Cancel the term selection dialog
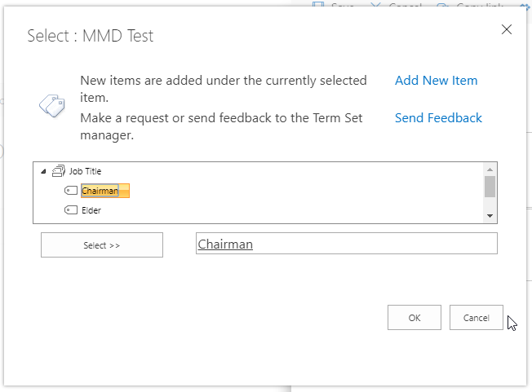The height and width of the screenshot is (392, 532). [476, 318]
